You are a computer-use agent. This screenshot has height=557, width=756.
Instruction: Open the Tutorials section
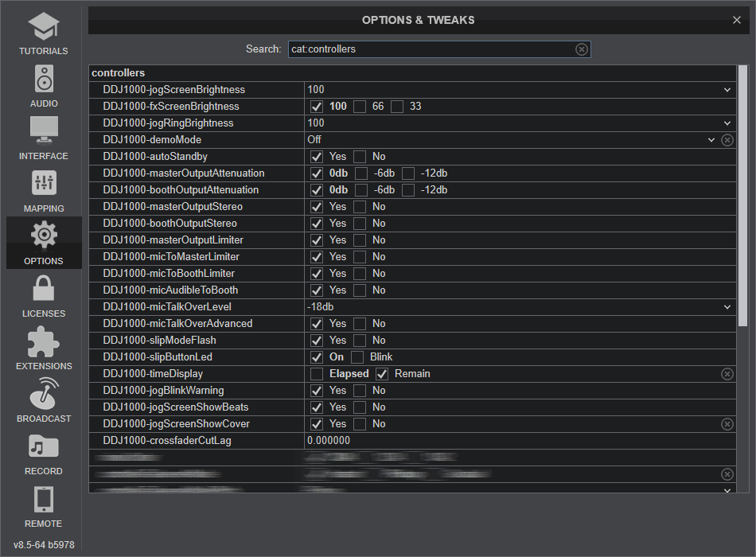pos(44,33)
